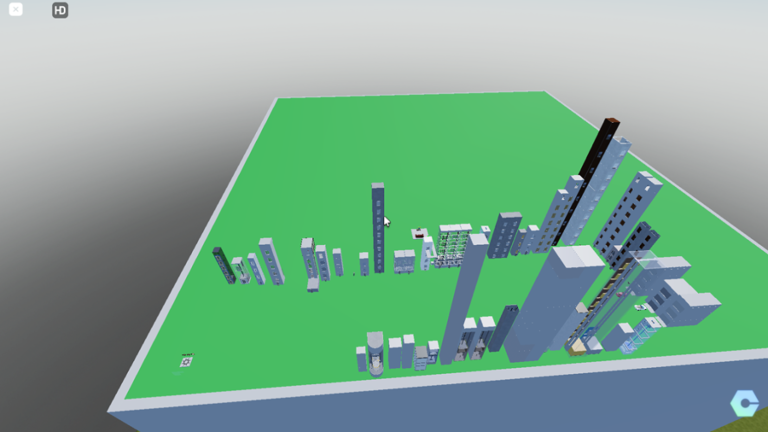This screenshot has height=432, width=768.
Task: Click the cylindrical building in the front row
Action: click(x=375, y=353)
